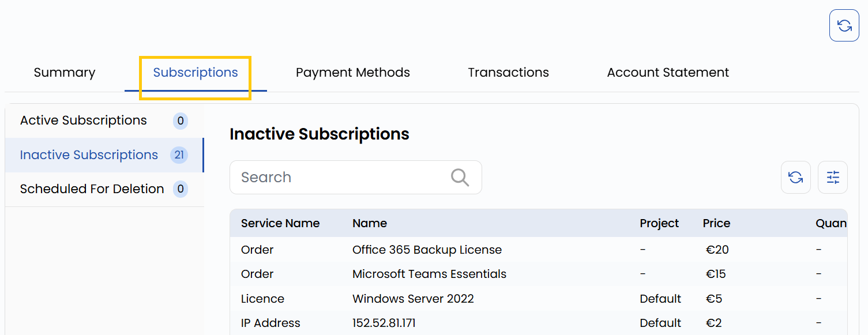Sort by the Service Name column header

pos(280,223)
